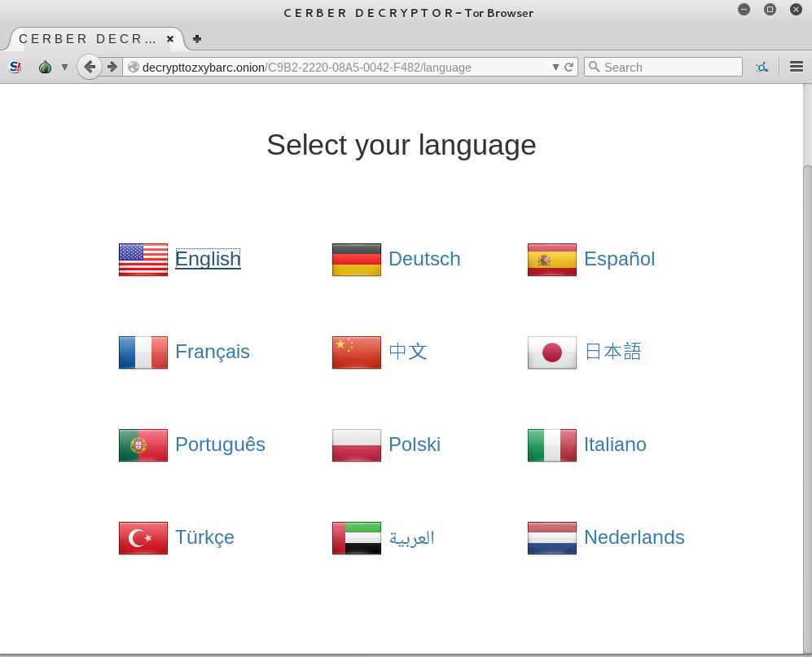This screenshot has width=812, height=657.
Task: Select Deutsch as the language
Action: point(424,259)
